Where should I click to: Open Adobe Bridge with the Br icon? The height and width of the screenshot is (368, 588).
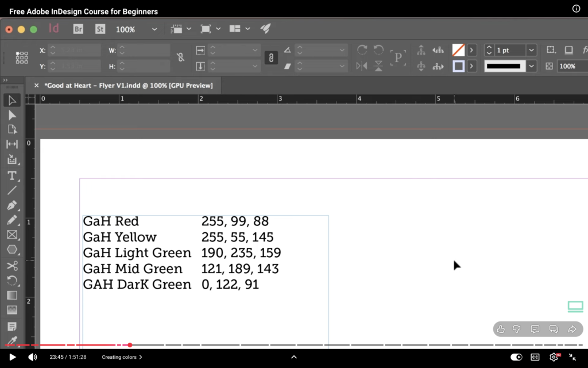[79, 29]
